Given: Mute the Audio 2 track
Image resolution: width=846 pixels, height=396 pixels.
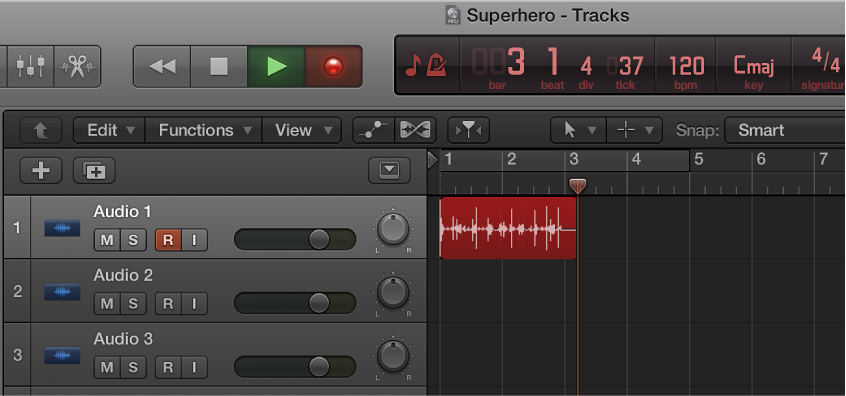Looking at the screenshot, I should coord(107,304).
